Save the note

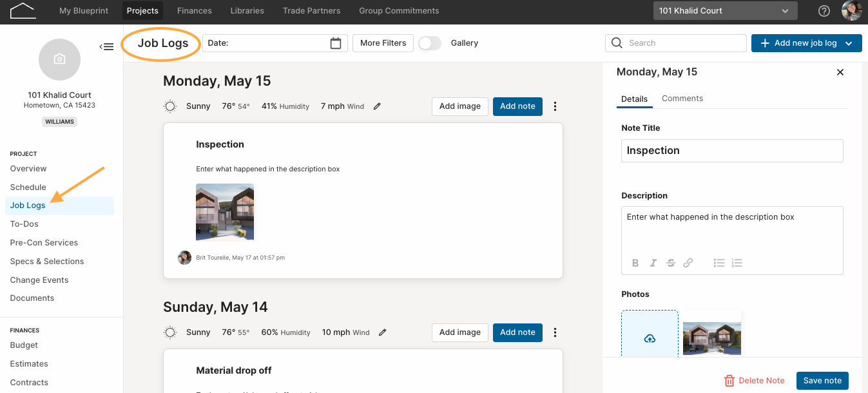click(822, 381)
